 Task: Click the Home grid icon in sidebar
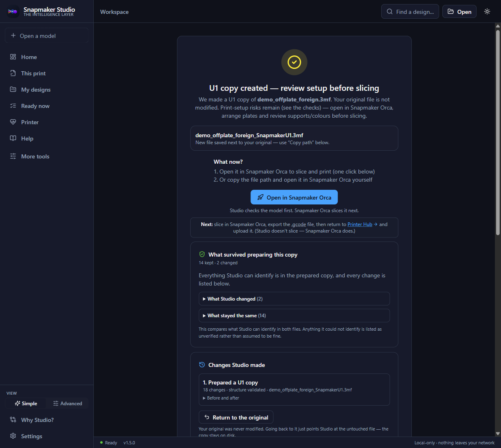click(x=13, y=57)
